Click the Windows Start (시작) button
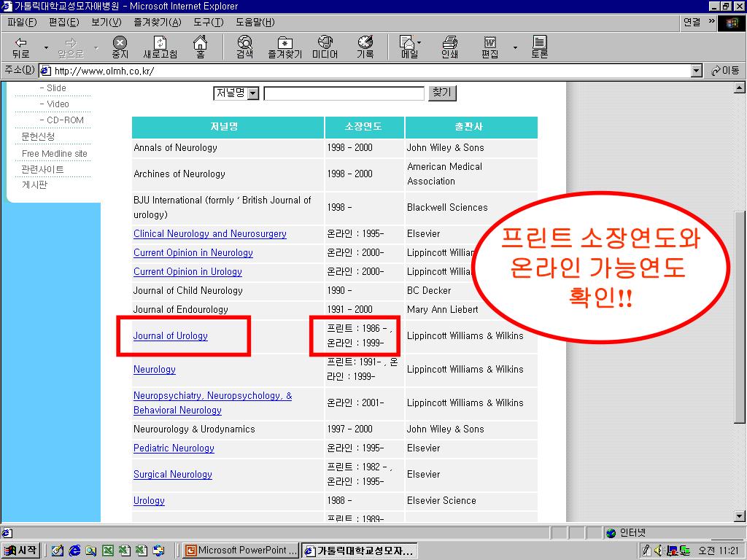This screenshot has height=560, width=747. click(20, 551)
